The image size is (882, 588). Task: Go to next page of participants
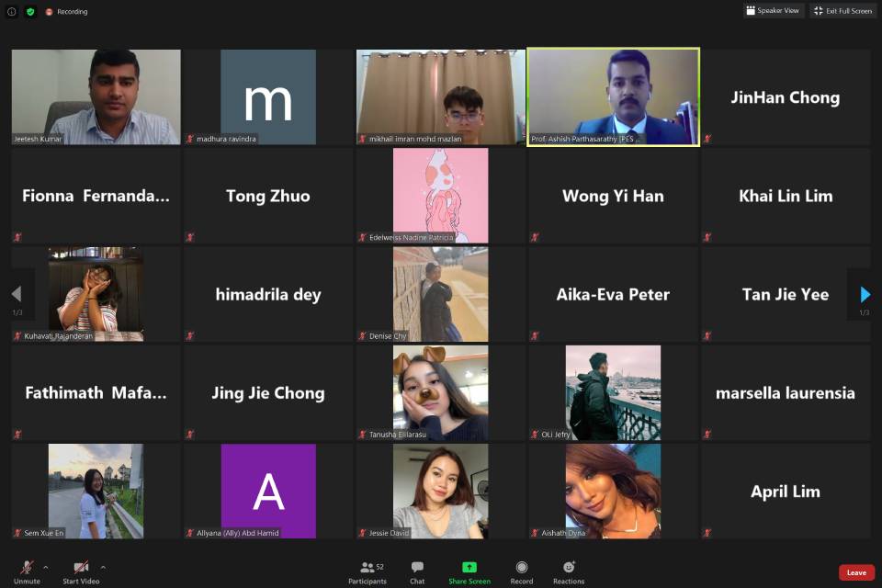(x=865, y=294)
